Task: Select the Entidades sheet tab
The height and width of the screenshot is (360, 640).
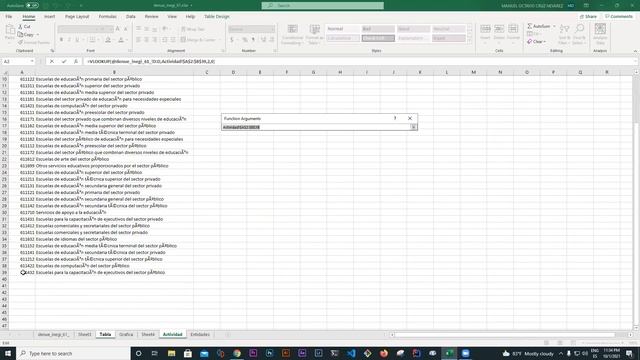Action: (200, 334)
